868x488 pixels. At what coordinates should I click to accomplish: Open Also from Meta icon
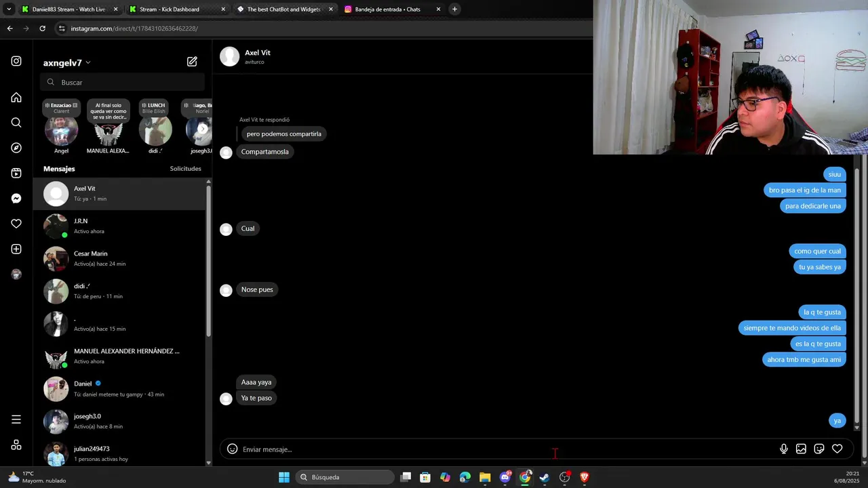tap(16, 445)
